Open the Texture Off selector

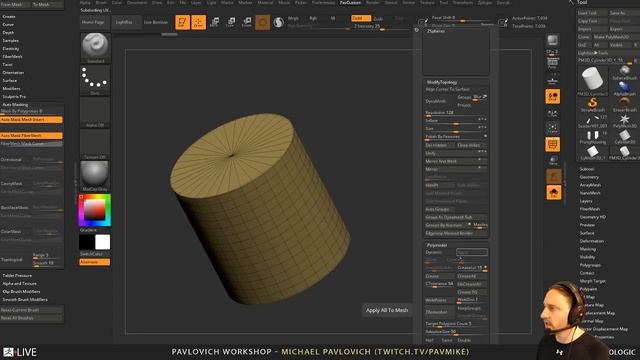click(95, 144)
